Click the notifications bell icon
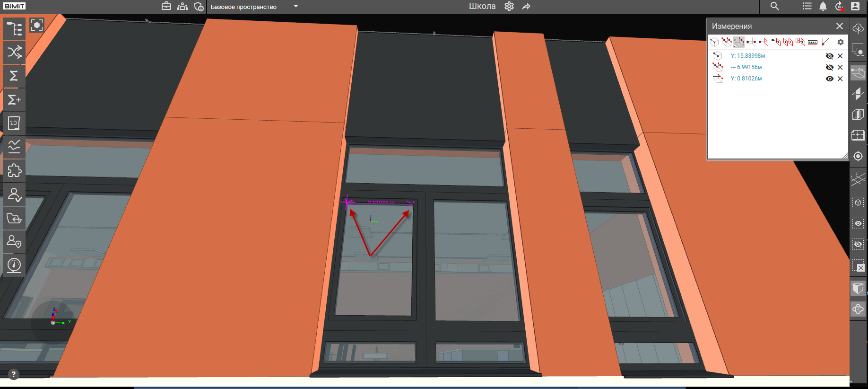 point(823,6)
